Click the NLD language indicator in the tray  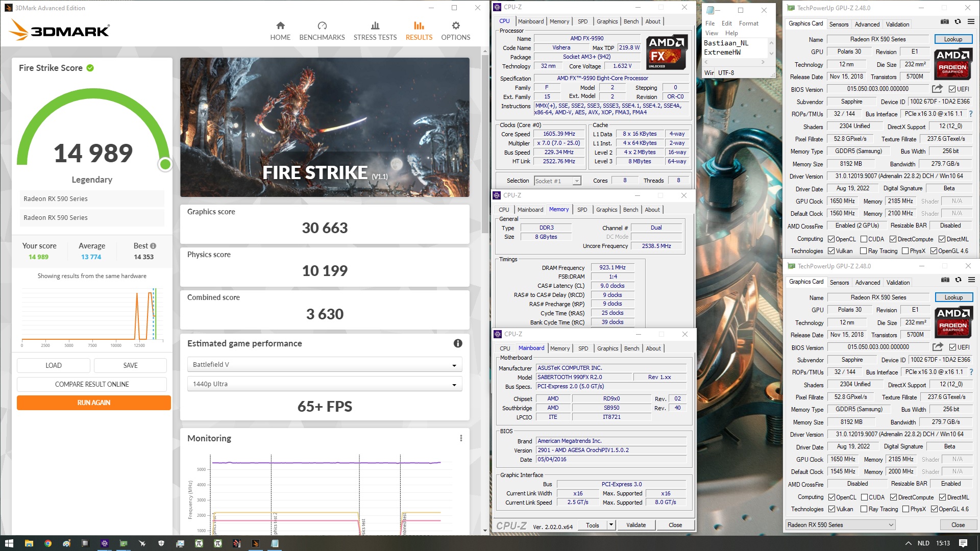click(923, 543)
